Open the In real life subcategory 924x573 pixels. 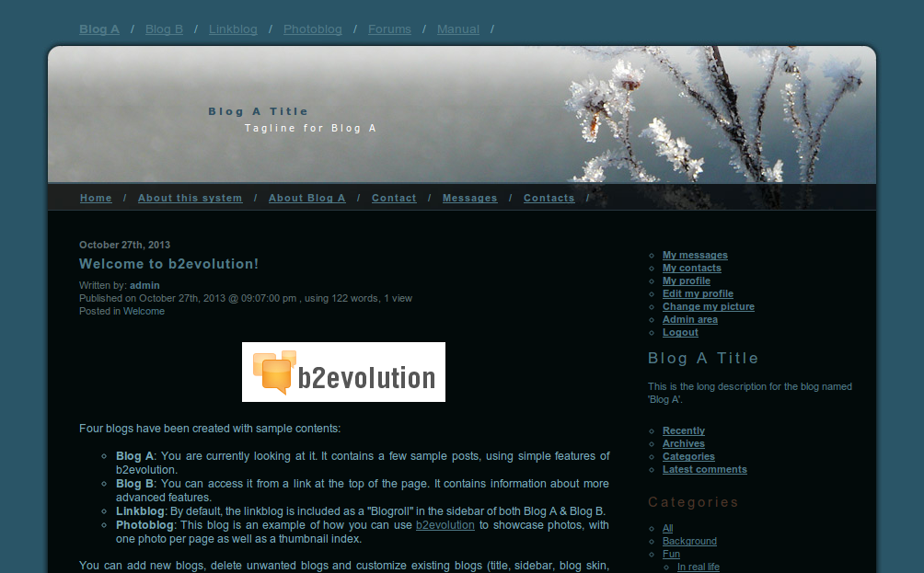[x=699, y=567]
